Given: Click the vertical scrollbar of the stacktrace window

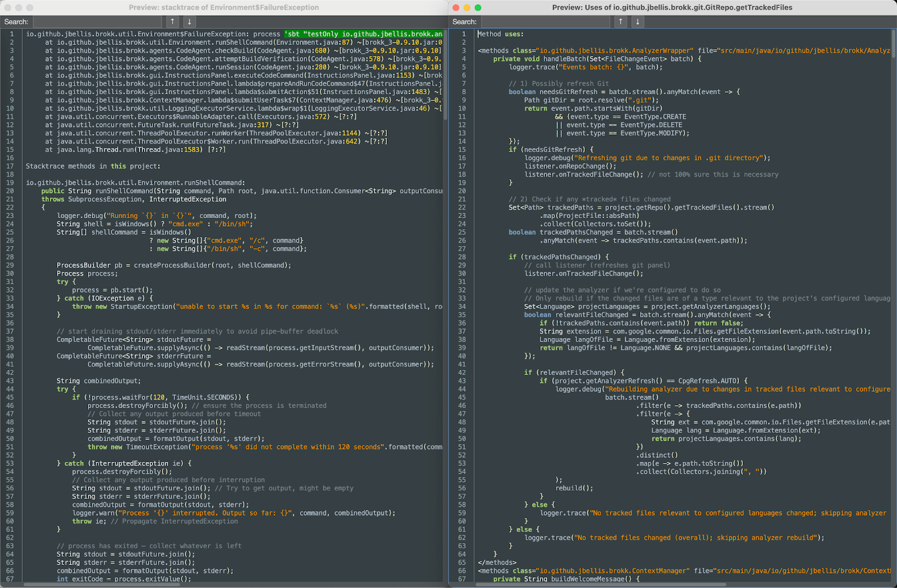Looking at the screenshot, I should pos(445,76).
